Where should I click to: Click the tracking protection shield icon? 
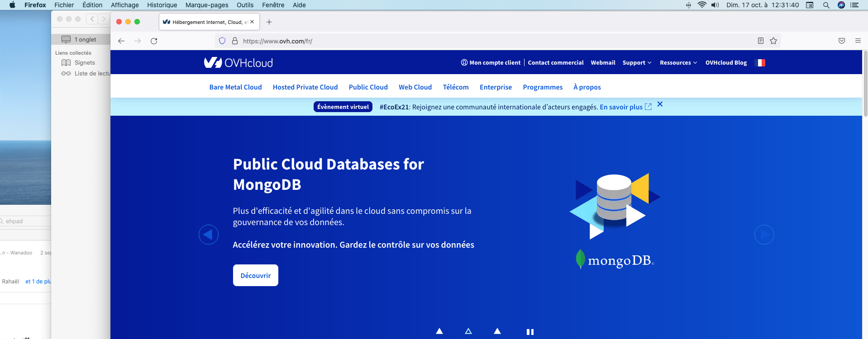click(222, 41)
